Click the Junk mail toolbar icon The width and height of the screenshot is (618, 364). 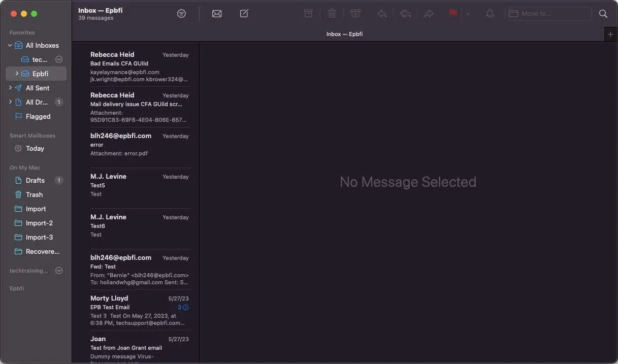tap(355, 14)
